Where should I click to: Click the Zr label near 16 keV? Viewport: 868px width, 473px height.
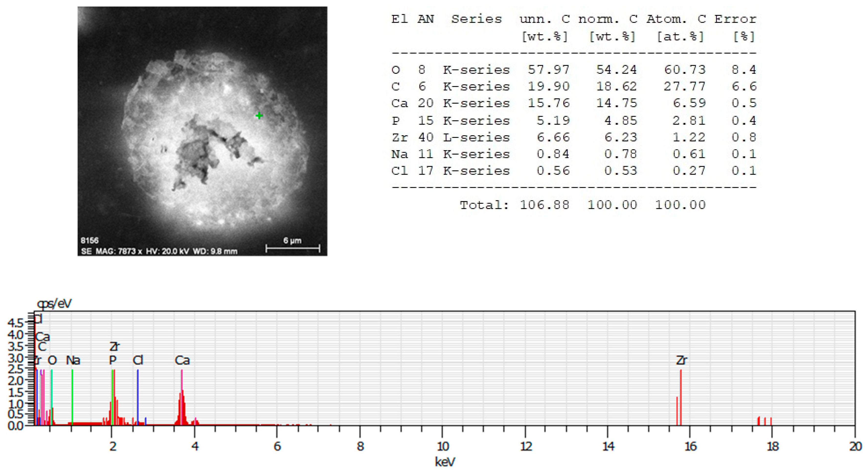(x=681, y=360)
